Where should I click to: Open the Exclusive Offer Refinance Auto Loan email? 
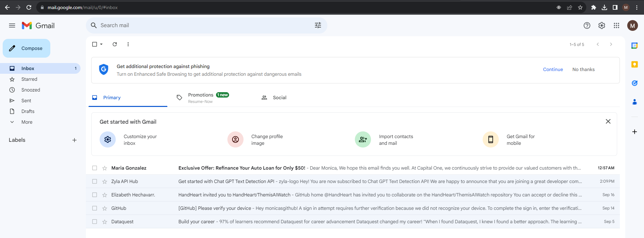353,168
